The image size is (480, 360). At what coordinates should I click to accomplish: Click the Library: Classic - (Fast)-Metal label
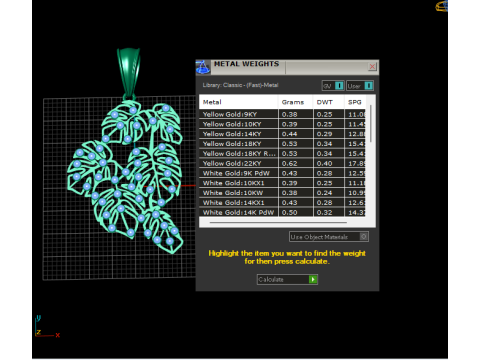pos(240,85)
